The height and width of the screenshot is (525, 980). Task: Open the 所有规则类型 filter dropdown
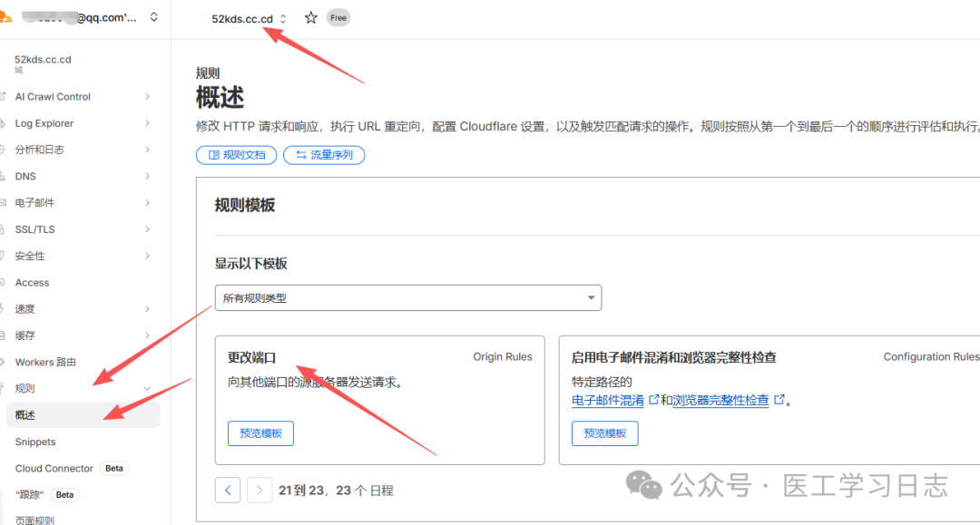click(x=407, y=297)
